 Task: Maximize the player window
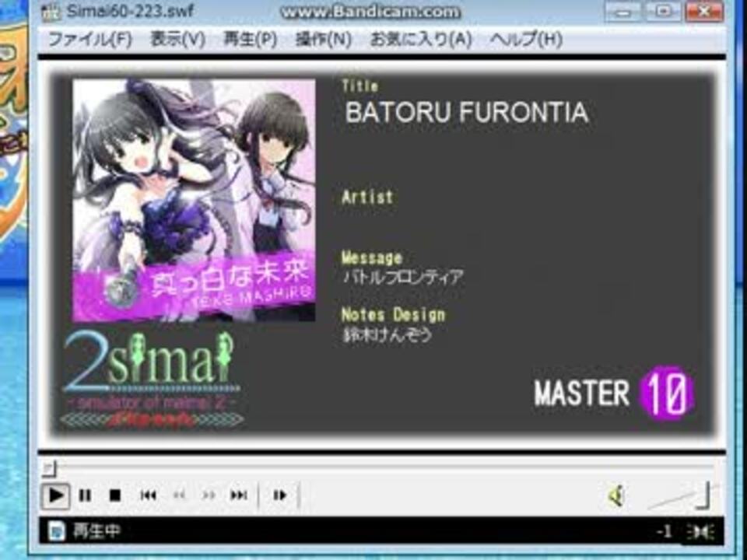[x=664, y=12]
